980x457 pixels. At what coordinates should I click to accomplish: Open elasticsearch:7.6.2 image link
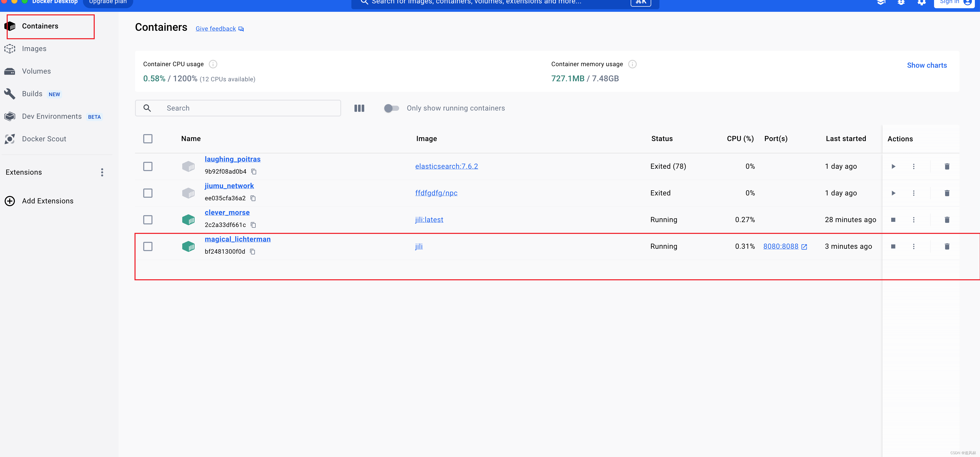click(x=446, y=166)
